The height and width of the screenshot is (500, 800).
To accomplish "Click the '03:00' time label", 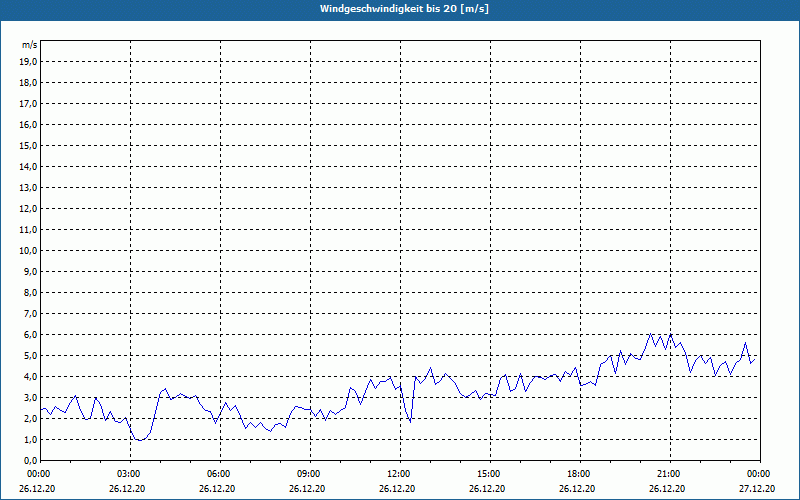I will pyautogui.click(x=128, y=474).
